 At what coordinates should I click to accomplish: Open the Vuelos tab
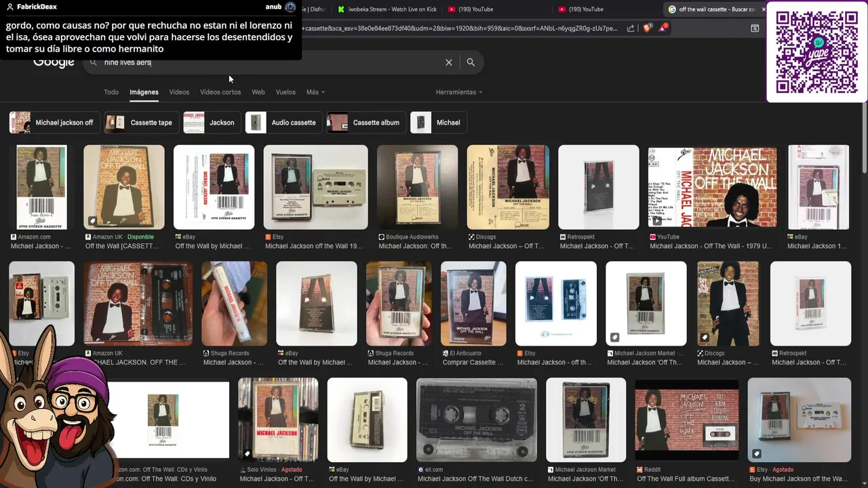tap(285, 92)
